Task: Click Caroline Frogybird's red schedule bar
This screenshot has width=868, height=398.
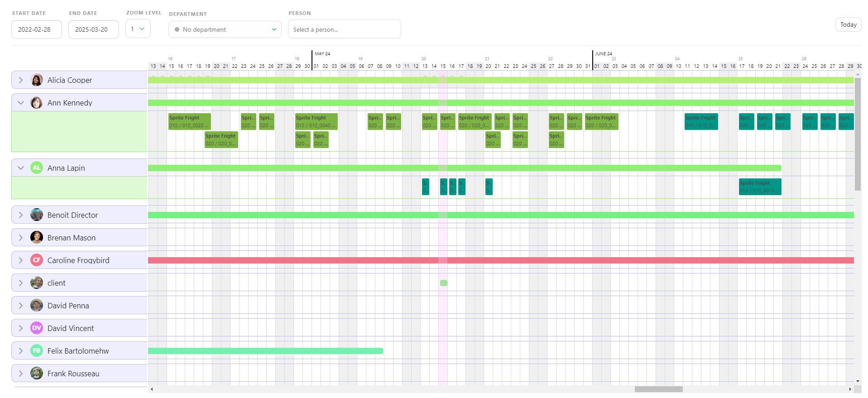Action: coord(501,260)
